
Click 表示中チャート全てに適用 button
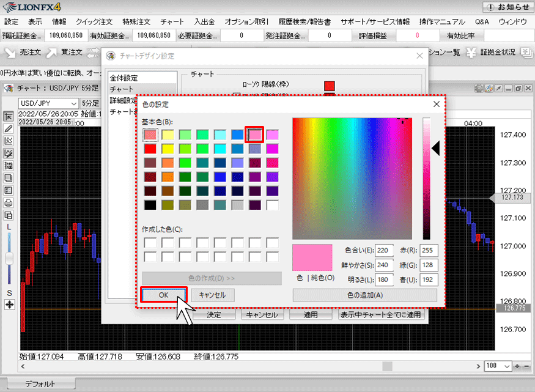pyautogui.click(x=381, y=314)
